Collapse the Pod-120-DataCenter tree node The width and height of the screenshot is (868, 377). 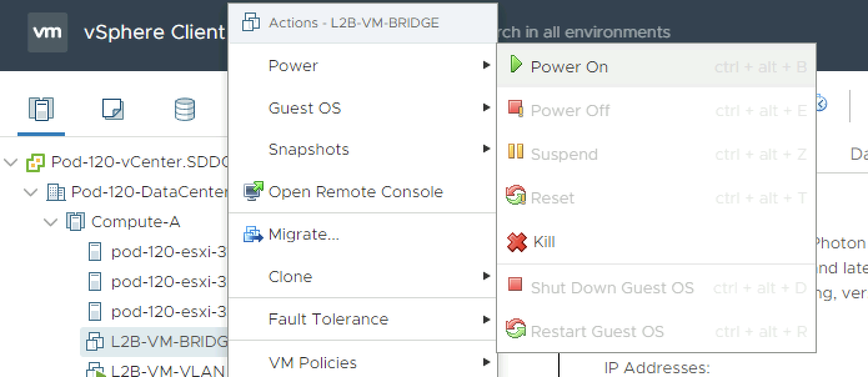[x=31, y=192]
